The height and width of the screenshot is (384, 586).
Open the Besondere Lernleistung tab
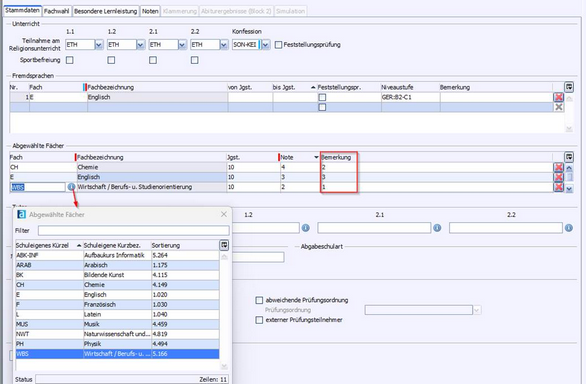point(105,11)
